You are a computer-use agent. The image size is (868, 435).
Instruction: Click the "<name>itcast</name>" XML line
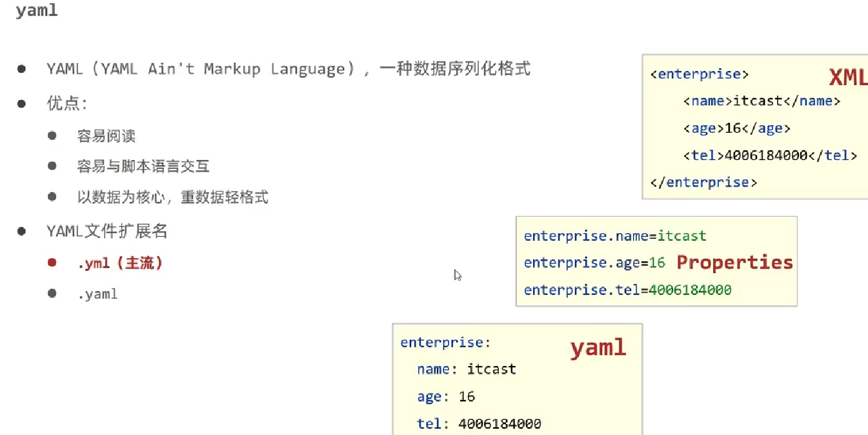click(762, 101)
